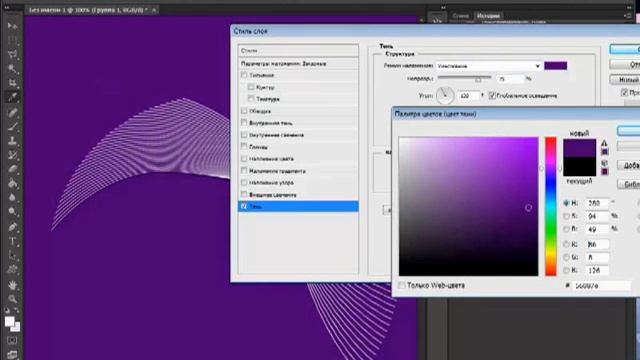This screenshot has height=360, width=640.
Task: Swap foreground and background colors
Action: (x=17, y=311)
